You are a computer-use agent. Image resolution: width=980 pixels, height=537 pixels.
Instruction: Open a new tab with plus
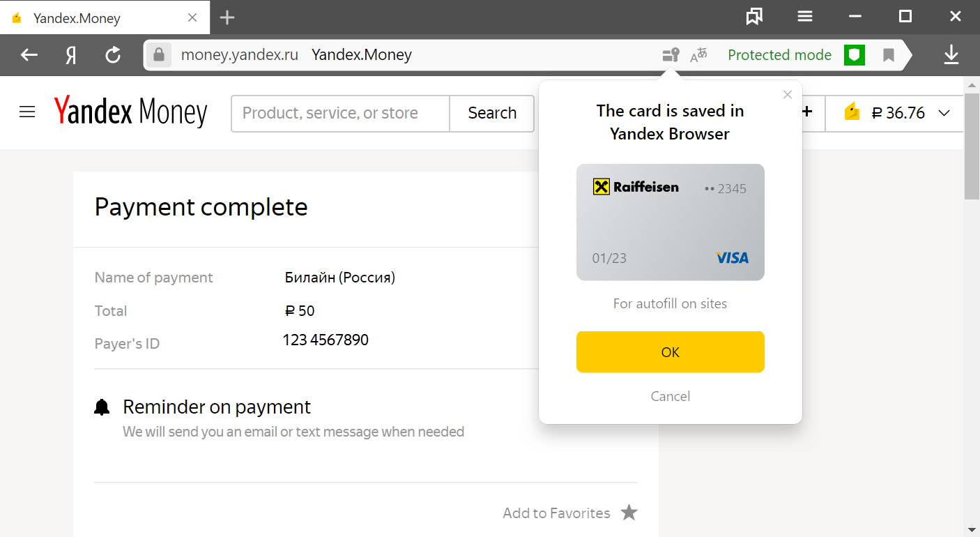coord(227,18)
